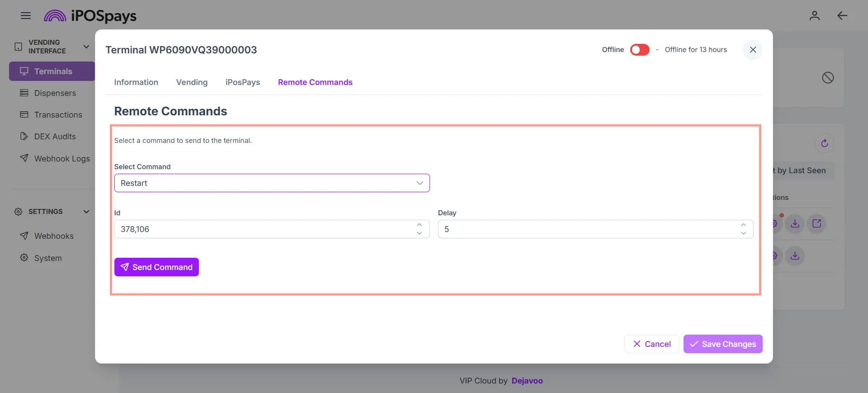Collapse the Settings section
This screenshot has width=868, height=393.
[x=86, y=212]
